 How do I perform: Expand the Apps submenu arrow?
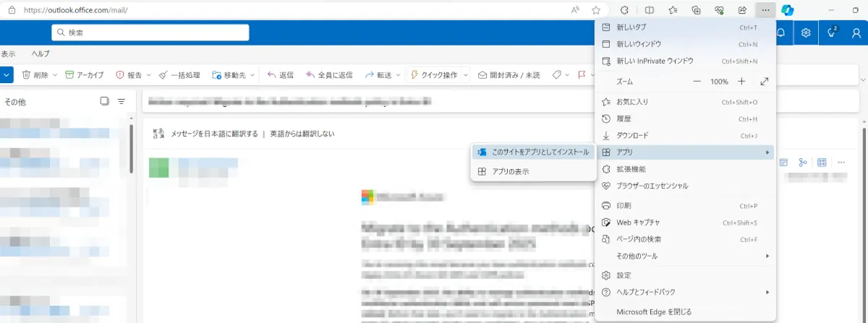pyautogui.click(x=767, y=152)
